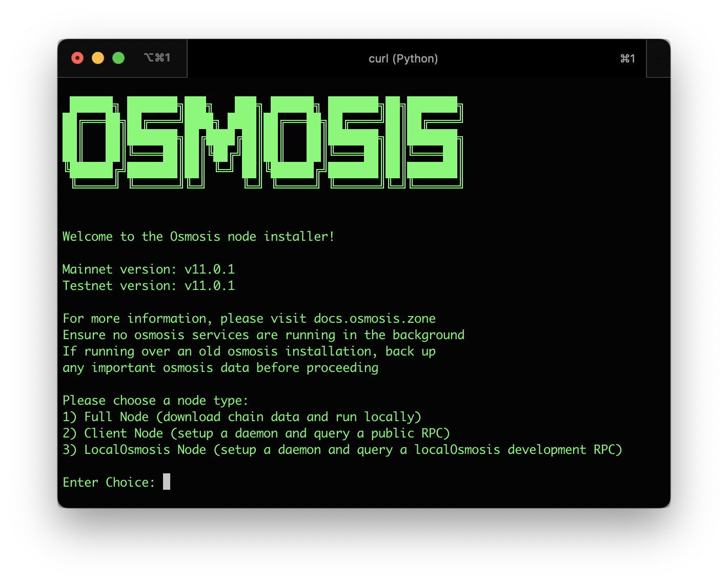Click option 2 Client Node line
Viewport: 728px width, 584px height.
(256, 433)
